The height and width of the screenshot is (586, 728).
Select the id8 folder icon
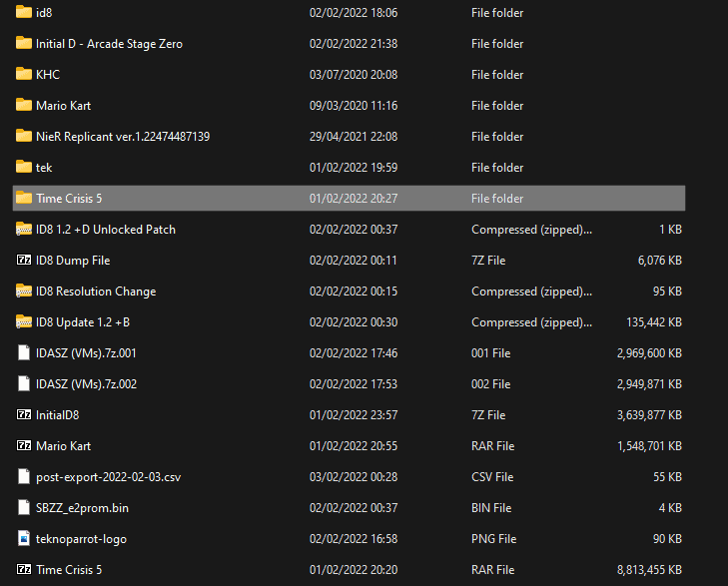24,12
